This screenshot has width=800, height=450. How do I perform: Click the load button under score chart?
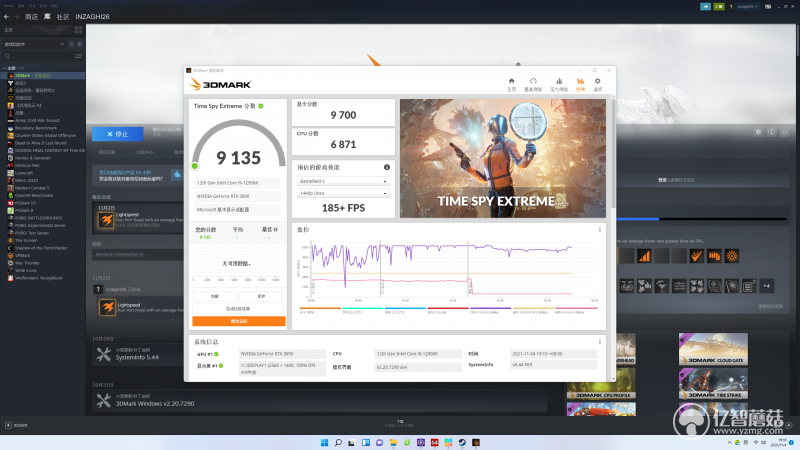(214, 296)
